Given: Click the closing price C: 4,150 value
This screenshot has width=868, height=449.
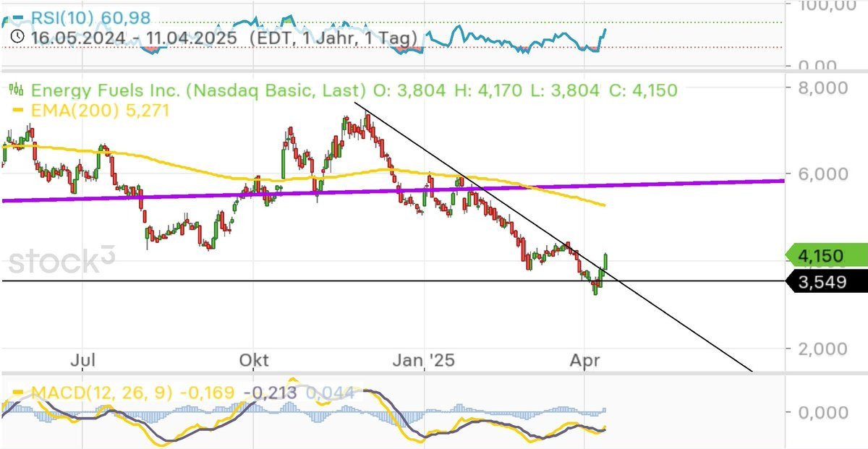Looking at the screenshot, I should pos(642,90).
